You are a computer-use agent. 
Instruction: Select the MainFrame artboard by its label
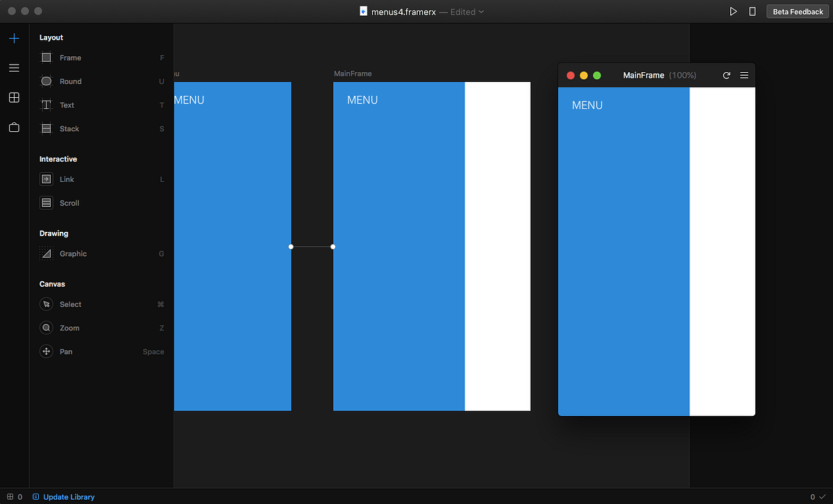click(352, 73)
